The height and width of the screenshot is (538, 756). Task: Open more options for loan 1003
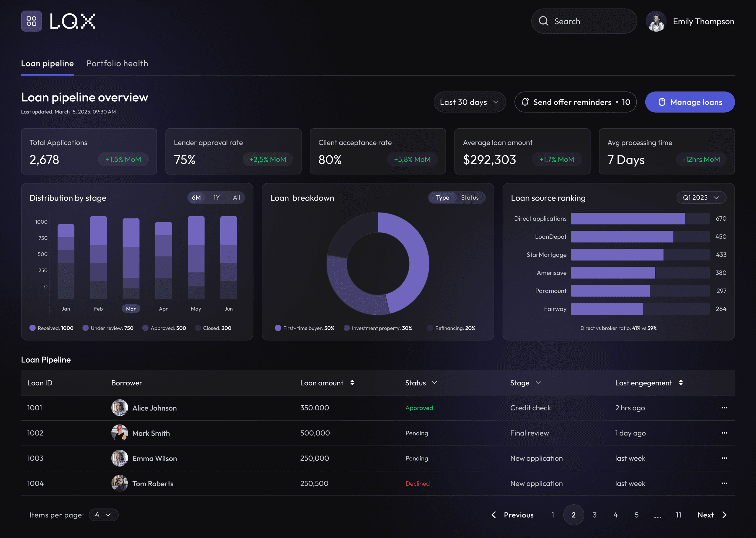click(724, 458)
